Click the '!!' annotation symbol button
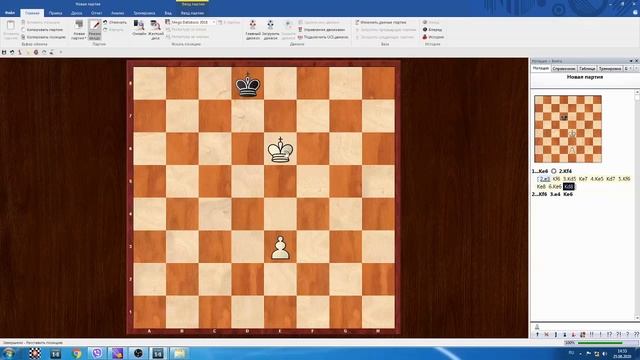 click(591, 334)
